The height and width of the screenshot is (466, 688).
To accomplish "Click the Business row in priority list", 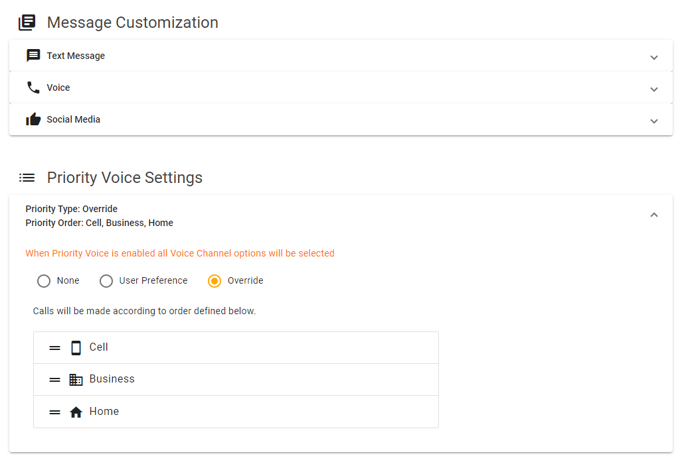I will [x=236, y=380].
